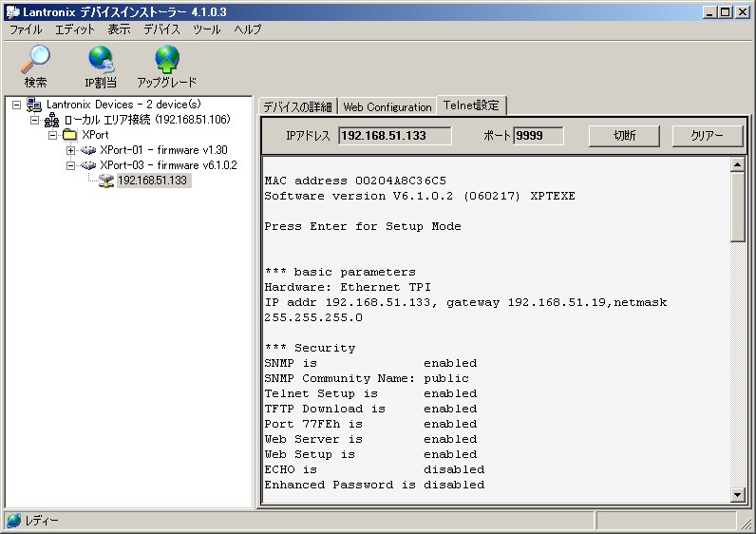Open the ファイル menu
The width and height of the screenshot is (756, 534).
tap(26, 29)
